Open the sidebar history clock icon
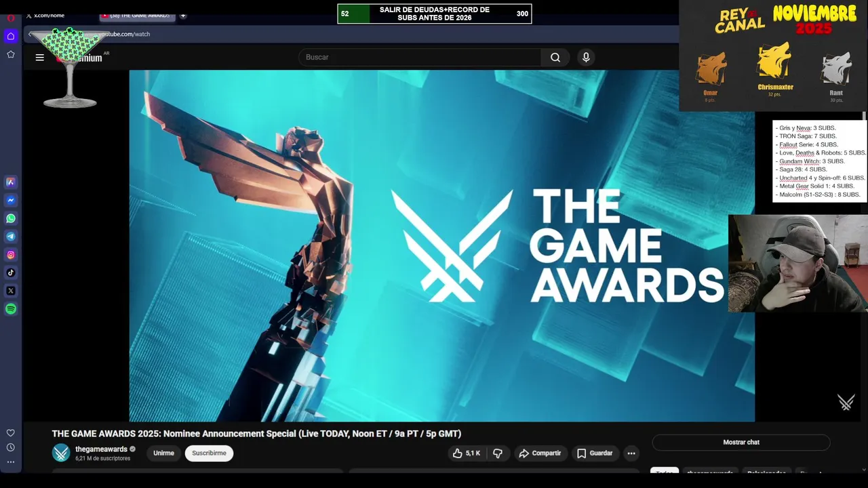This screenshot has width=868, height=488. 11,447
